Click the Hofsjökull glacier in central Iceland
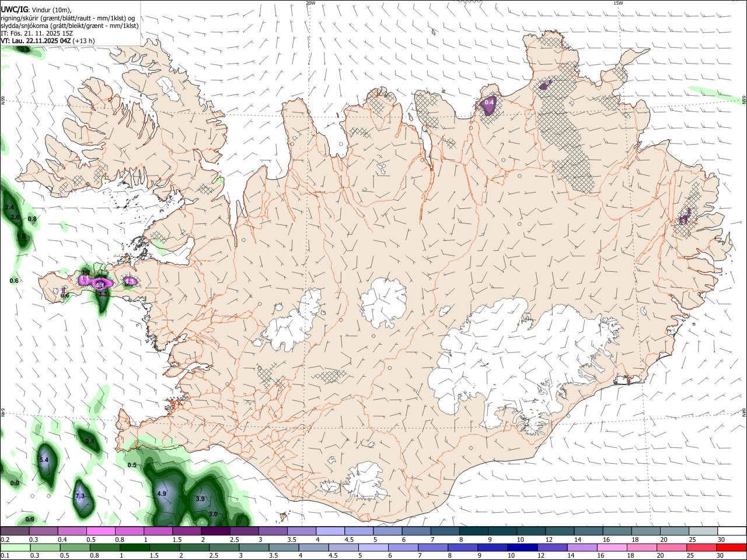This screenshot has width=747, height=560. tap(383, 303)
